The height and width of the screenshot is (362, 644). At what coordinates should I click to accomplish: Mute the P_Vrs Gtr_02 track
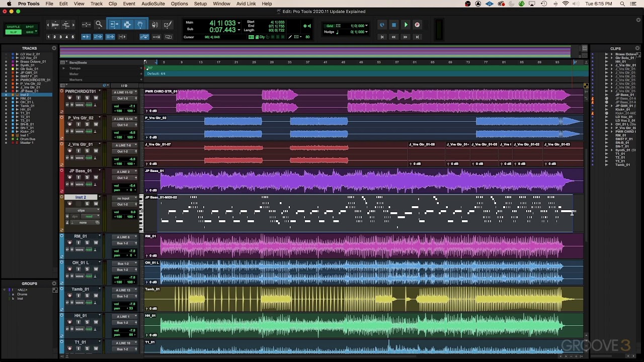tap(96, 124)
